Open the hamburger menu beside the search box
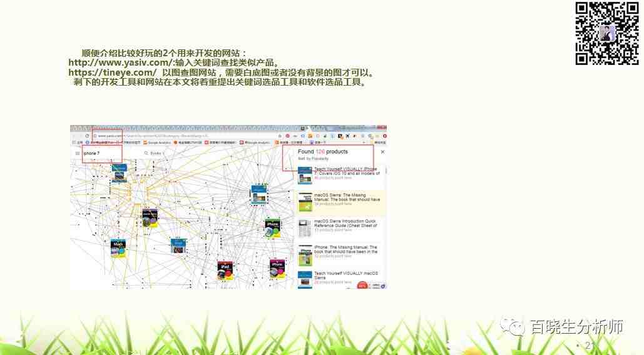This screenshot has width=644, height=355. 77,153
